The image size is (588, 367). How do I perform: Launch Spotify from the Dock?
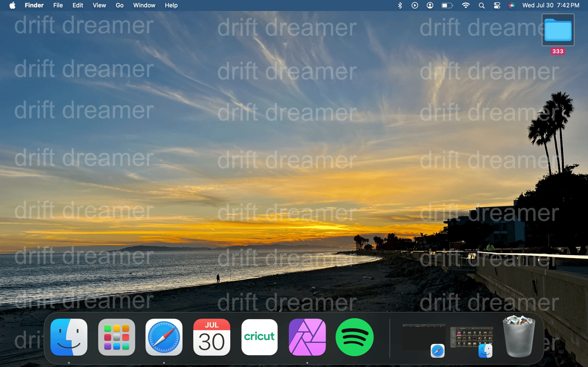point(354,337)
